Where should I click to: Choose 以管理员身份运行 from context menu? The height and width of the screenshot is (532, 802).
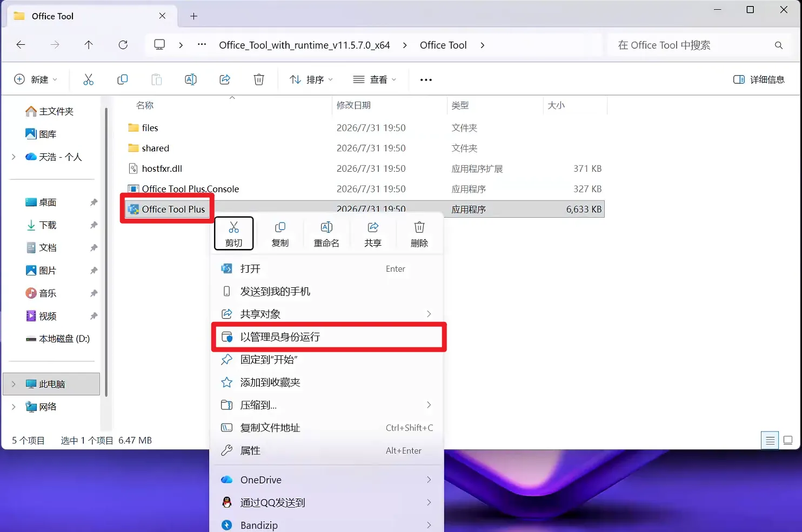328,337
